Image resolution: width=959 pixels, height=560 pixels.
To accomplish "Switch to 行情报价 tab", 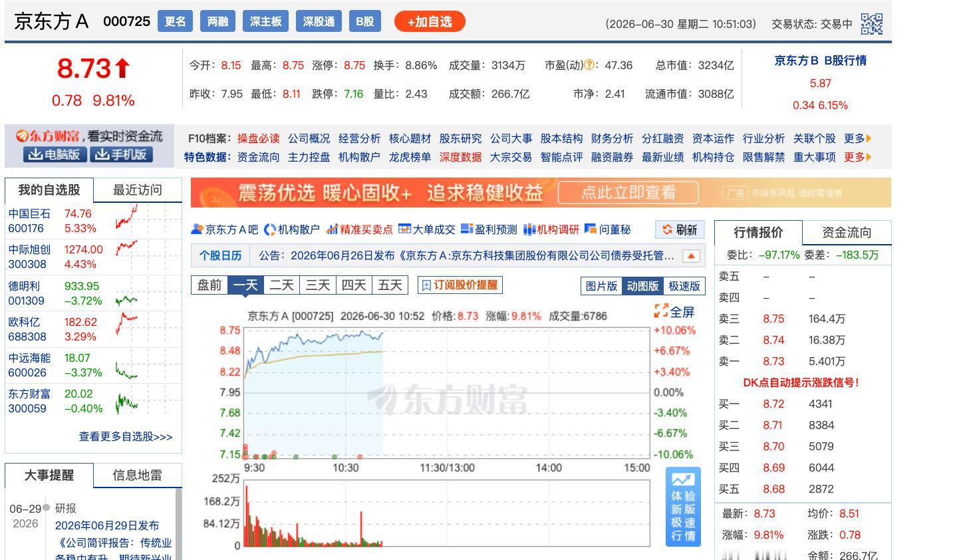I will [x=758, y=233].
